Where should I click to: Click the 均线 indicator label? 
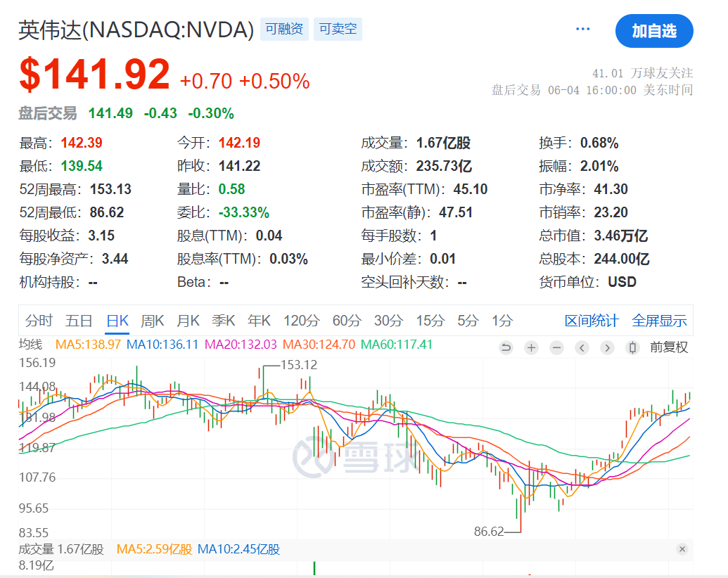pos(31,345)
